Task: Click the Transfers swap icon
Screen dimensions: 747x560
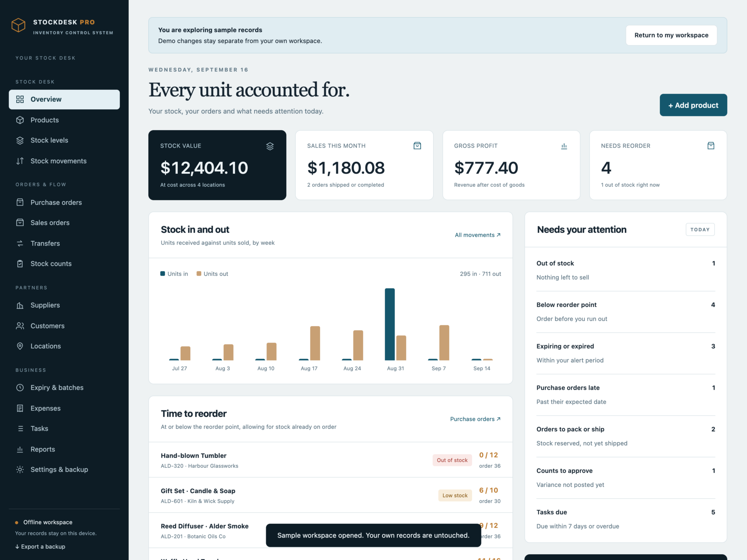Action: click(20, 243)
